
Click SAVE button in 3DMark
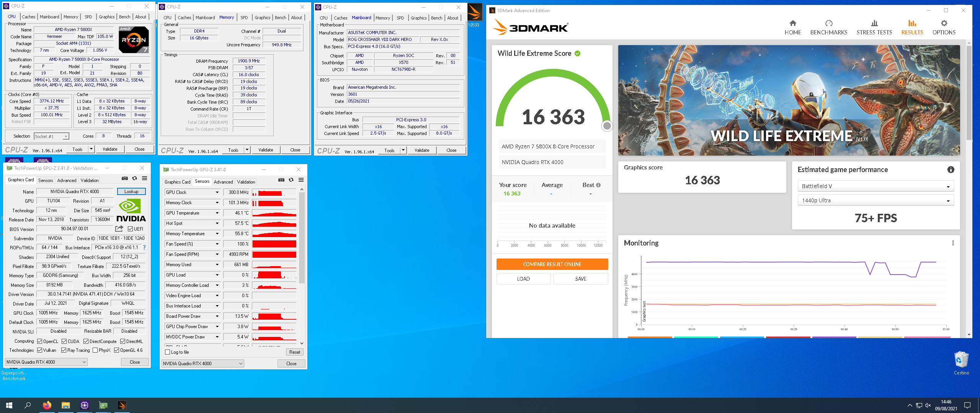[x=580, y=279]
